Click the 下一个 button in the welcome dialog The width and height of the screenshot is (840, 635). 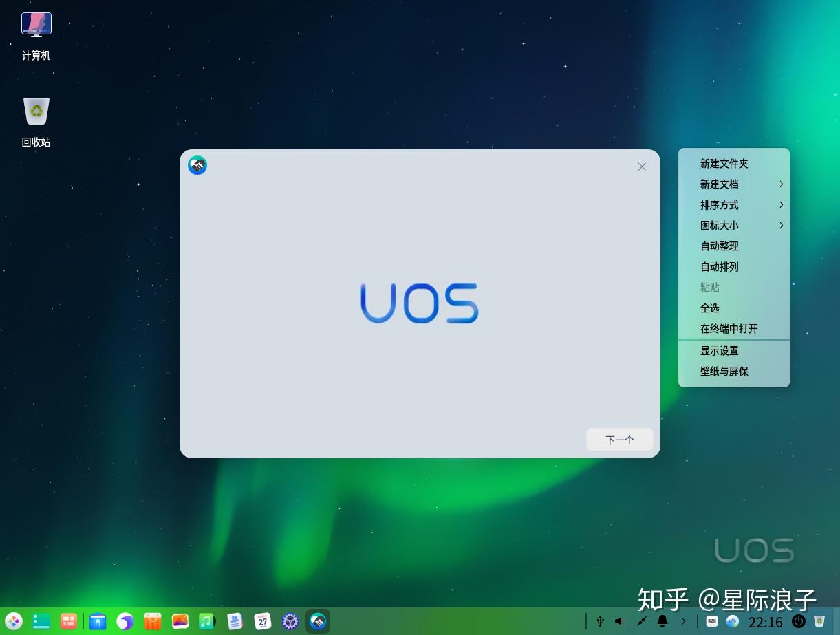pyautogui.click(x=618, y=440)
